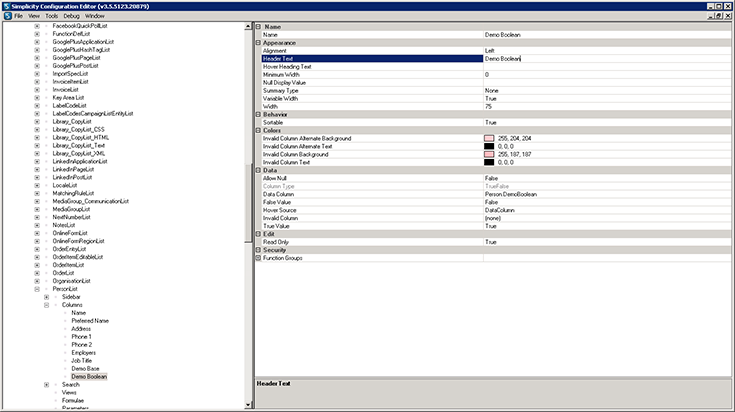Collapse the Behavior property category
735x412 pixels.
[x=258, y=114]
